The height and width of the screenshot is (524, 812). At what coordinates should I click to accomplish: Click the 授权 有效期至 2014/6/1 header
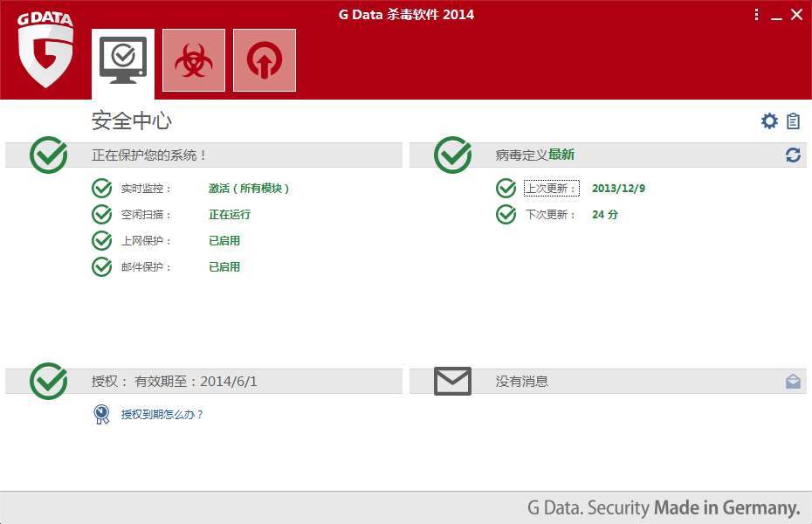175,382
